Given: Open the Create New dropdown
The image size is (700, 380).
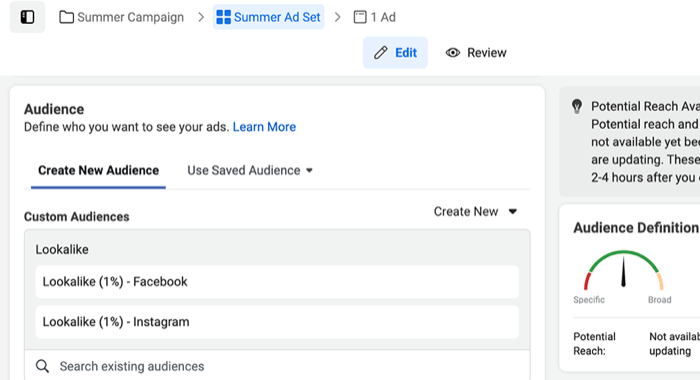Looking at the screenshot, I should (x=475, y=212).
